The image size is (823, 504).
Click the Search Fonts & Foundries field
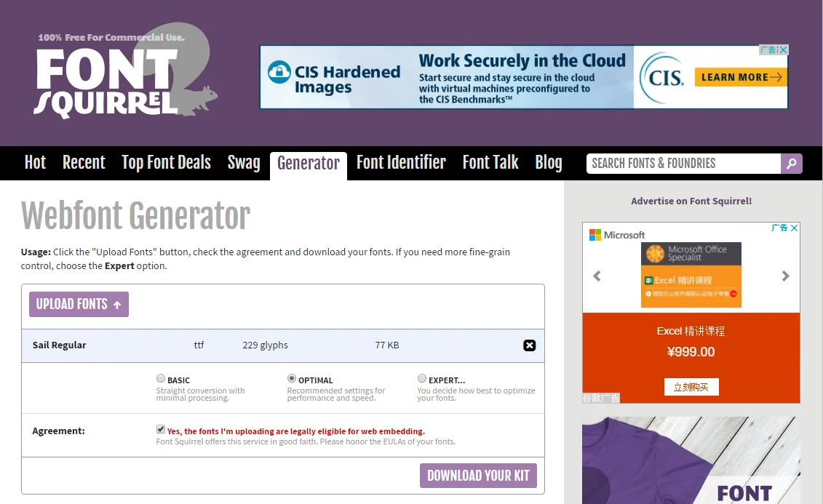(683, 164)
